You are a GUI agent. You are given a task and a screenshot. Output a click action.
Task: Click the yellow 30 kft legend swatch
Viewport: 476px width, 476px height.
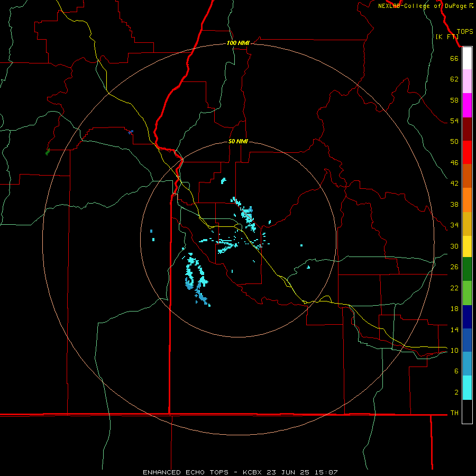(x=467, y=246)
